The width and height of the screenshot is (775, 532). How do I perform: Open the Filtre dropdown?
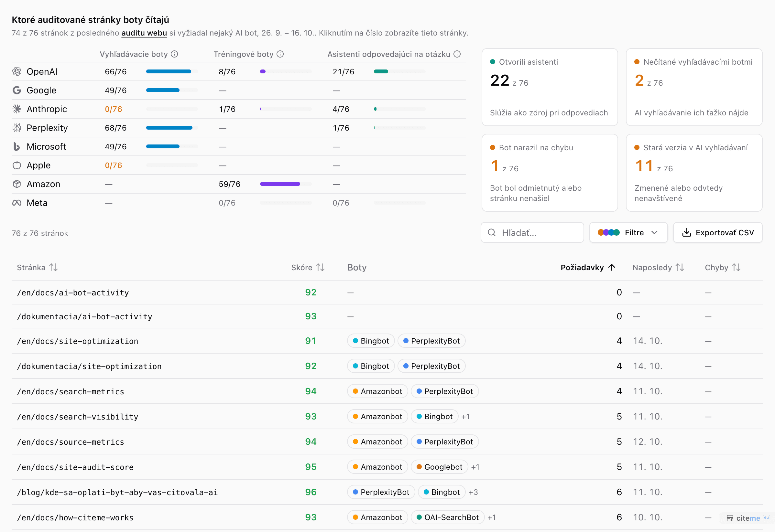(628, 232)
